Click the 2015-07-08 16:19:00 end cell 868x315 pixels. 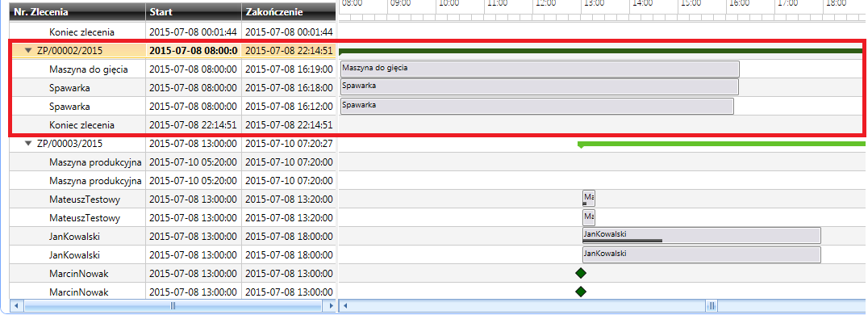tap(289, 69)
